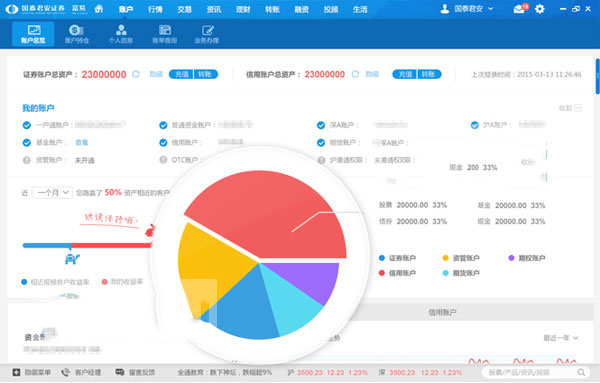Click the user avatar icon for 国泰君安
Screen dimensions: 600x383
click(445, 9)
